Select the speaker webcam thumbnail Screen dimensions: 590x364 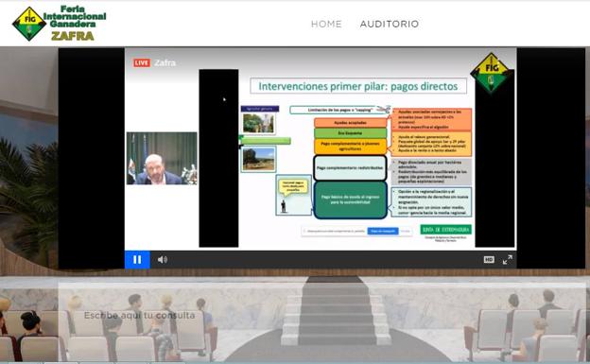(162, 158)
